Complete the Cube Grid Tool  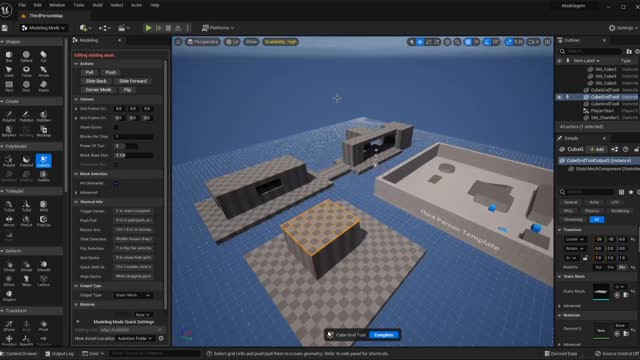383,335
